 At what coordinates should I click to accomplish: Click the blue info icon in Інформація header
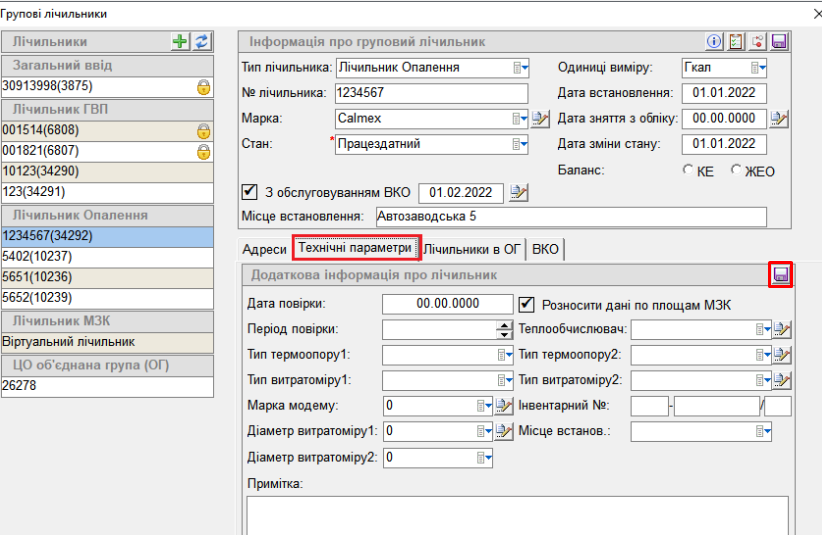coord(714,41)
